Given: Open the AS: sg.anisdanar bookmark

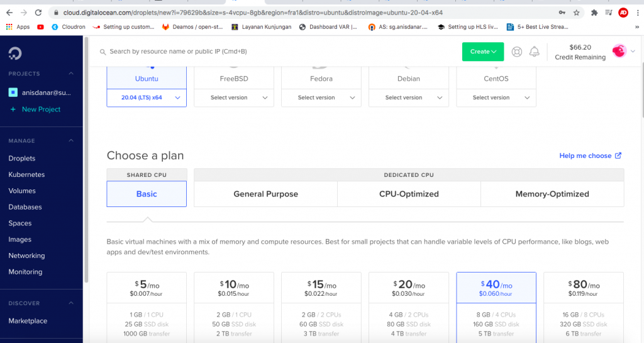Looking at the screenshot, I should click(x=397, y=27).
